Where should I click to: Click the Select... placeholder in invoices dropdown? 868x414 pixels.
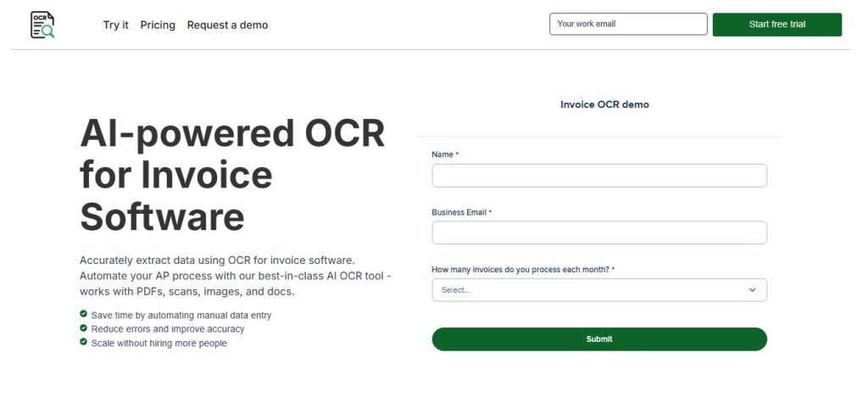tap(456, 290)
